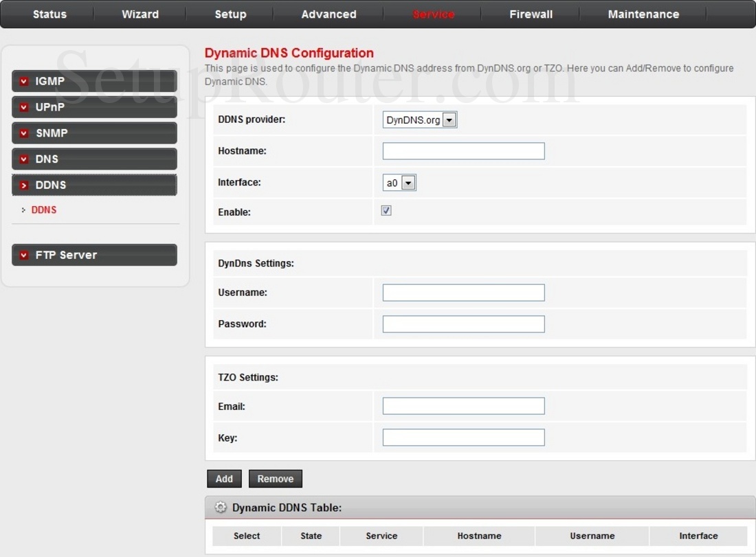Click into the DynDns Username field
The image size is (756, 557).
[x=463, y=293]
